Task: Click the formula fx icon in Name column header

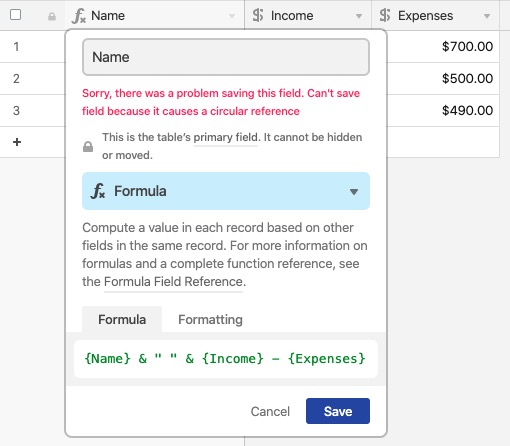Action: 79,16
